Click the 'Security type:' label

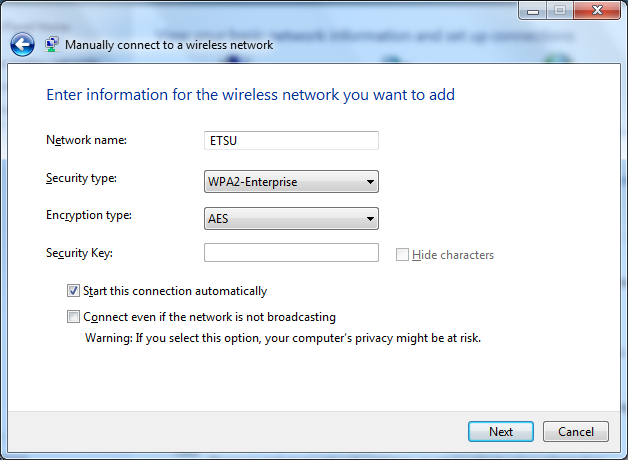(x=81, y=178)
